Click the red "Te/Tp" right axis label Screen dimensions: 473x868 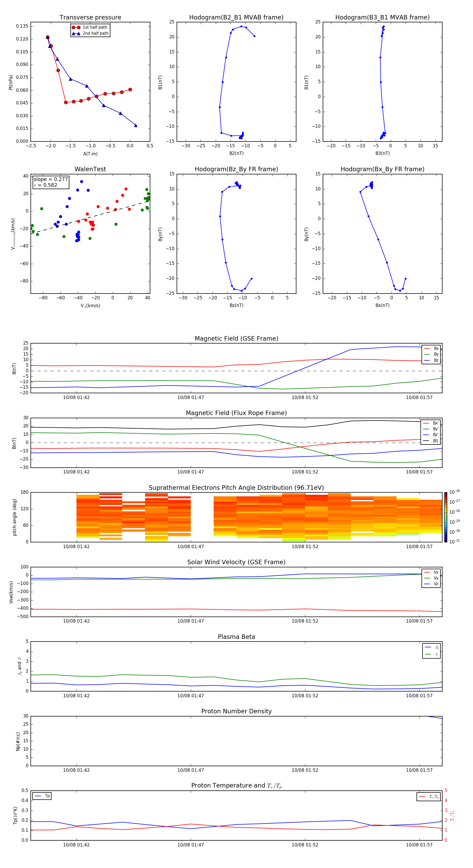coord(453,815)
